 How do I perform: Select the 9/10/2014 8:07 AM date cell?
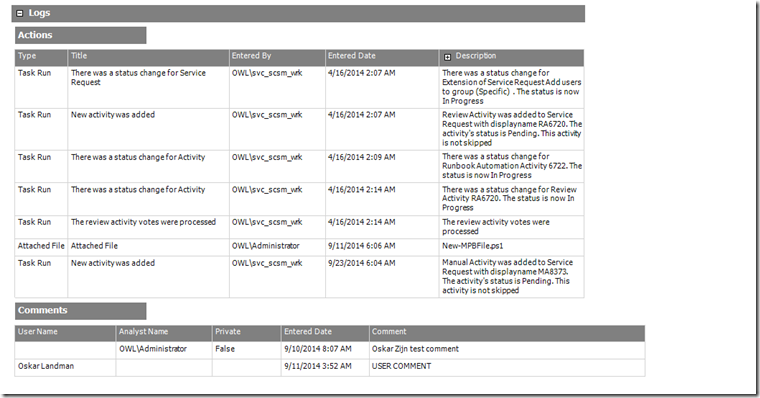click(x=325, y=350)
